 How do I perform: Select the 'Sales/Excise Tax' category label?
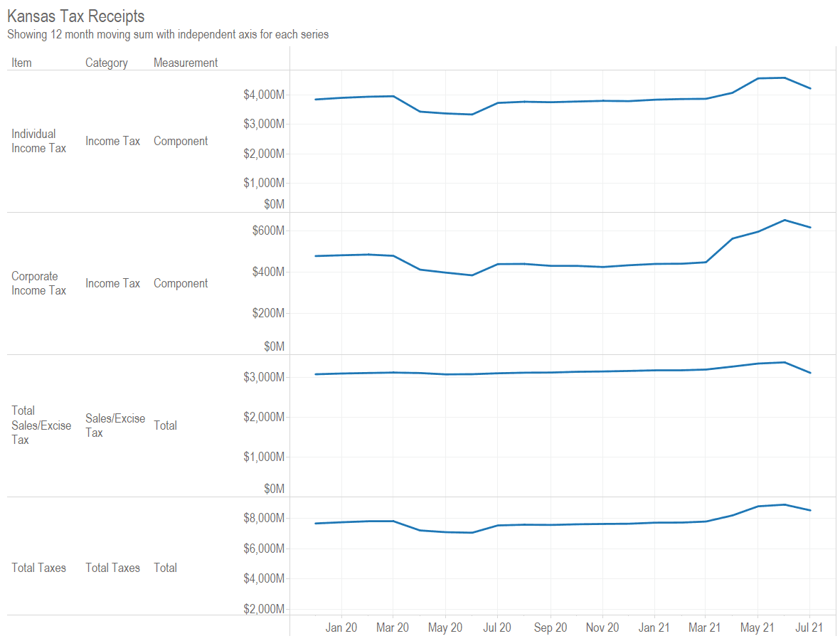coord(115,425)
